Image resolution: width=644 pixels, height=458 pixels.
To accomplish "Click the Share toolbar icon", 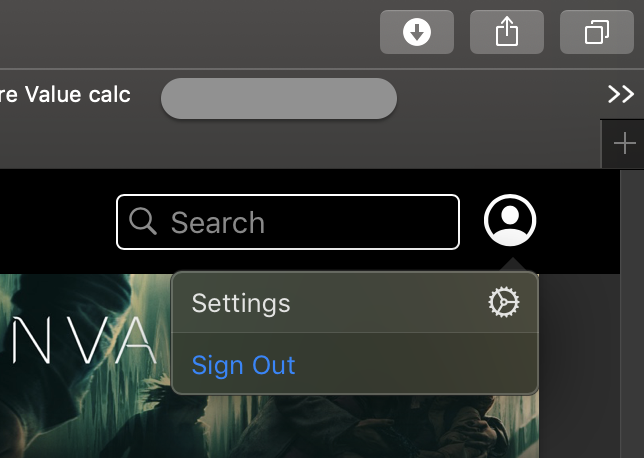I will pos(507,32).
